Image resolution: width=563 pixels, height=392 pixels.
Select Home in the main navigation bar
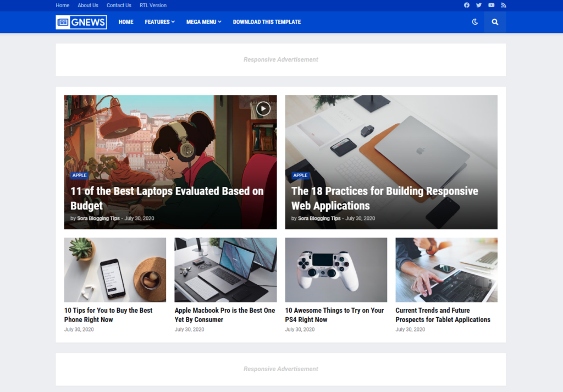126,22
